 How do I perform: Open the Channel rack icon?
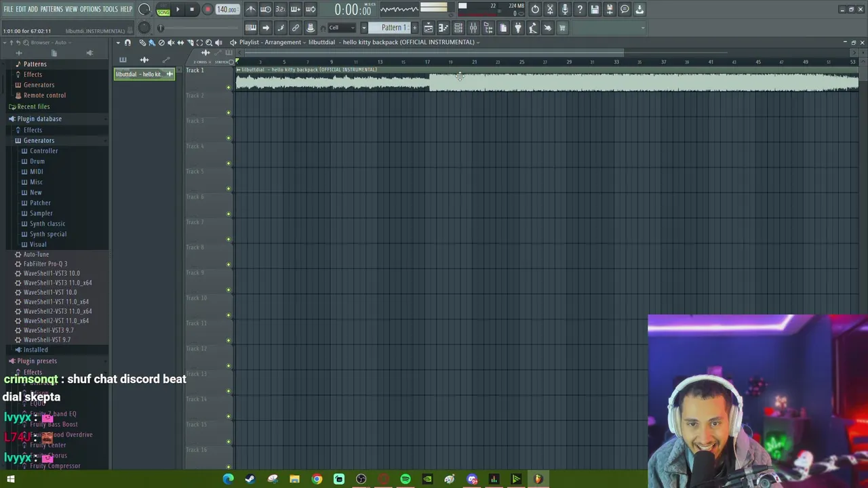[458, 28]
